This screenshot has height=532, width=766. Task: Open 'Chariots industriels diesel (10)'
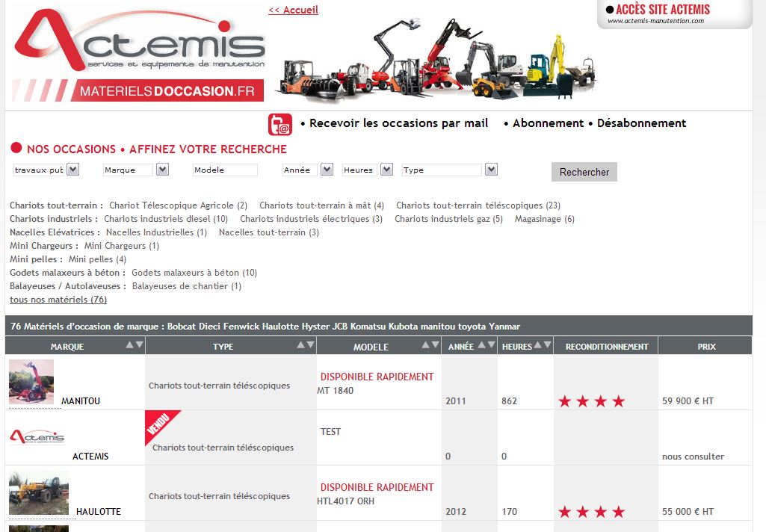coord(166,219)
